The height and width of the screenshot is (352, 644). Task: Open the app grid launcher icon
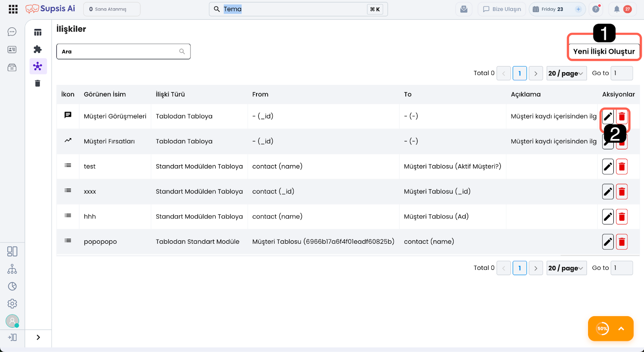[x=13, y=9]
